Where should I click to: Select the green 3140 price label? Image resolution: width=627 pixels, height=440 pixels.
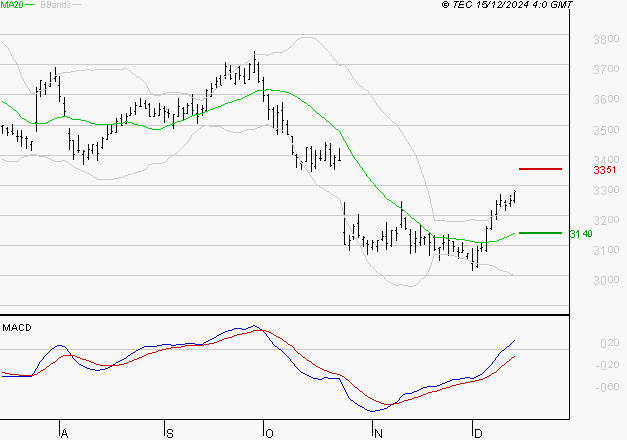581,234
